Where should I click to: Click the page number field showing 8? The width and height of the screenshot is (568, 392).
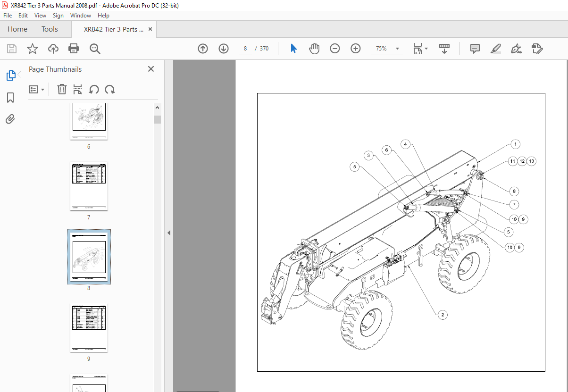point(245,49)
